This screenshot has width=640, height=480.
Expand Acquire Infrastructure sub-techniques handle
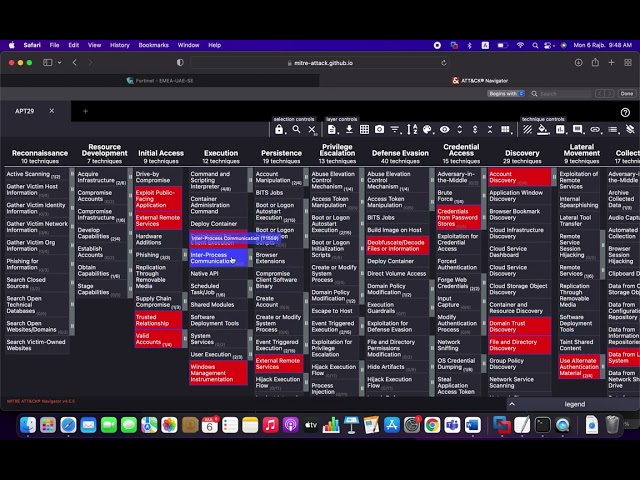point(130,177)
